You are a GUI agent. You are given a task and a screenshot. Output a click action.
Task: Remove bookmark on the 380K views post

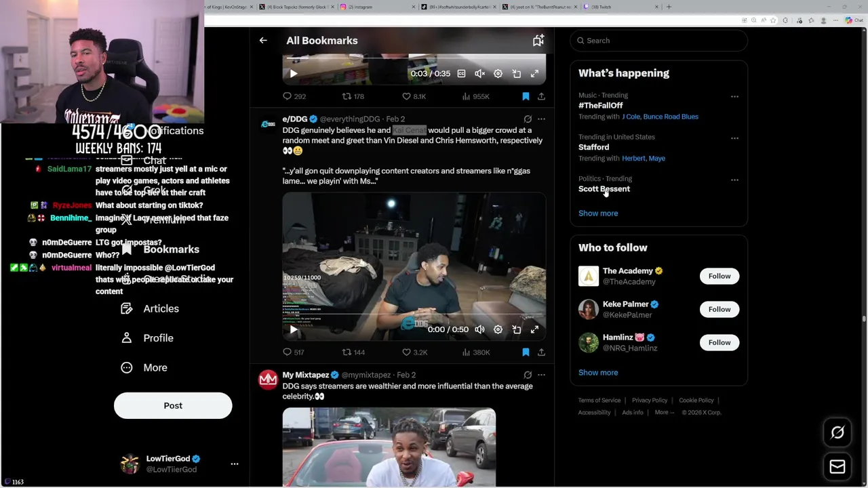tap(526, 352)
